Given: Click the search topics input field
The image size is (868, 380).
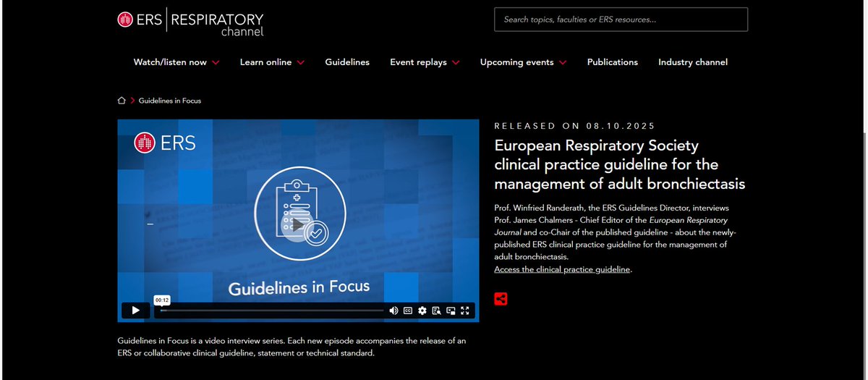Looking at the screenshot, I should pyautogui.click(x=621, y=20).
